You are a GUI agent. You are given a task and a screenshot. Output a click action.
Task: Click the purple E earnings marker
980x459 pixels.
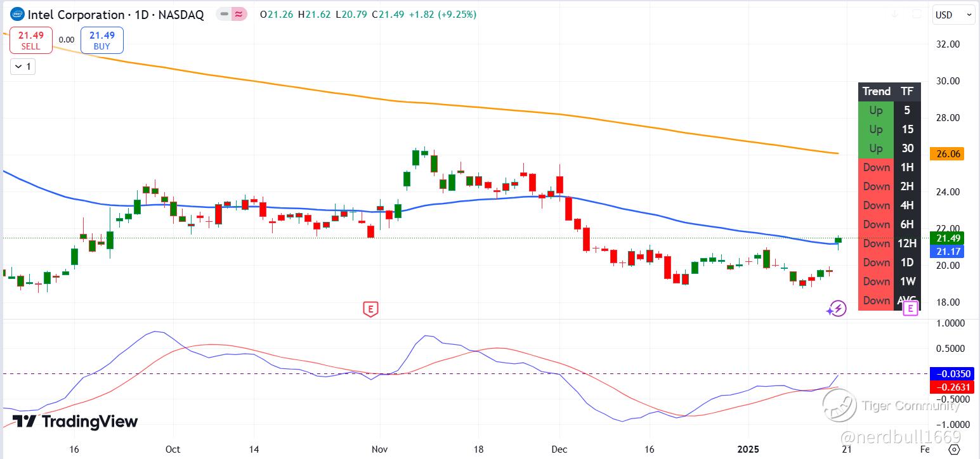pos(911,309)
